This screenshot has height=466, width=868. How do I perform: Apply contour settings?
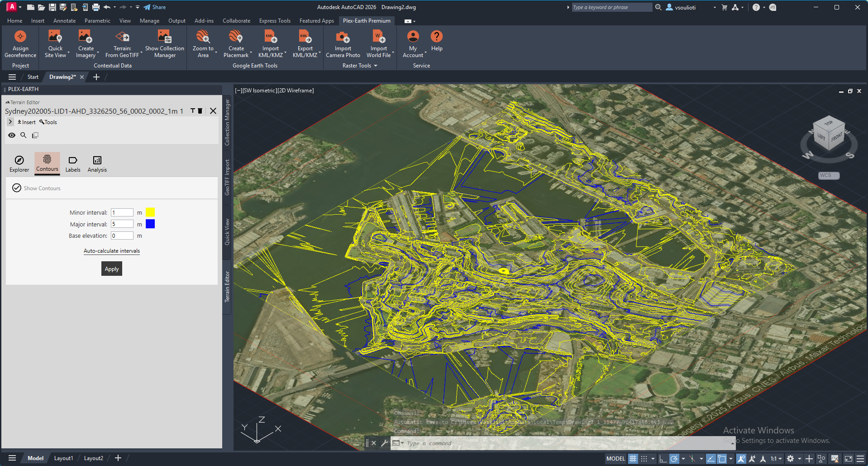click(x=112, y=269)
